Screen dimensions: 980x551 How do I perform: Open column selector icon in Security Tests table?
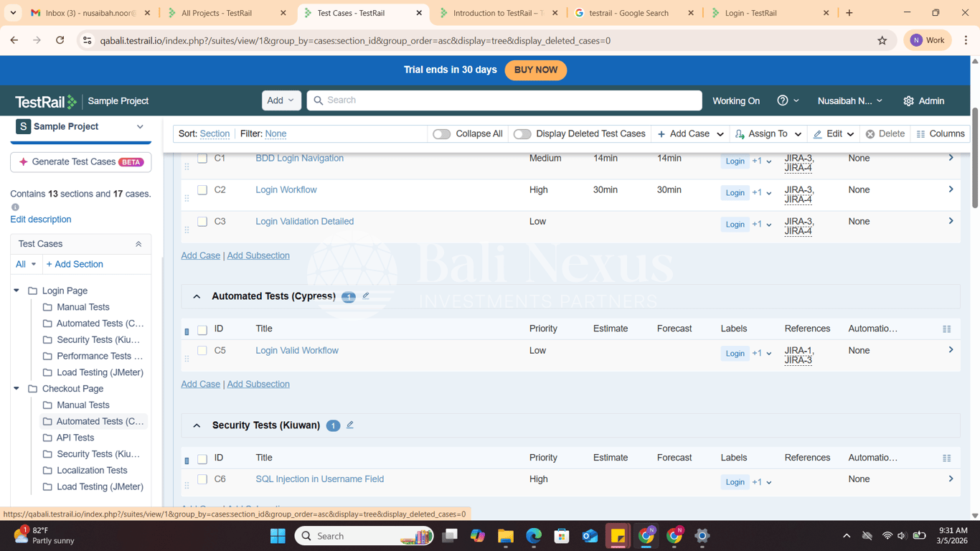(x=946, y=458)
